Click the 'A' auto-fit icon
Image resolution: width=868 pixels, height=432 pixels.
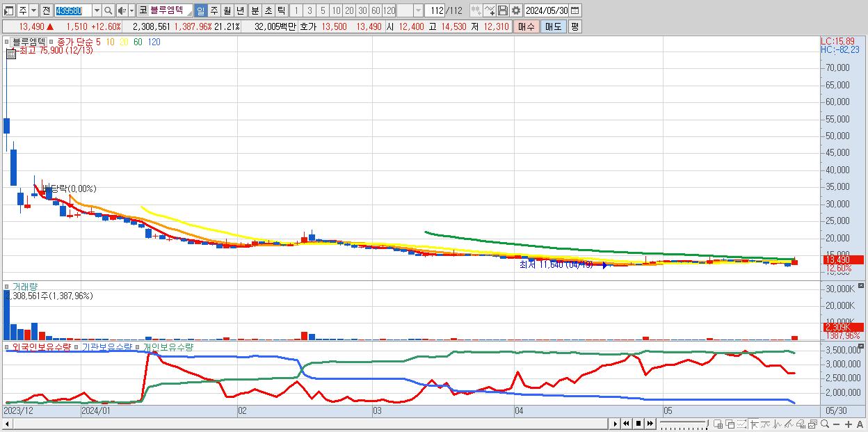(860, 424)
